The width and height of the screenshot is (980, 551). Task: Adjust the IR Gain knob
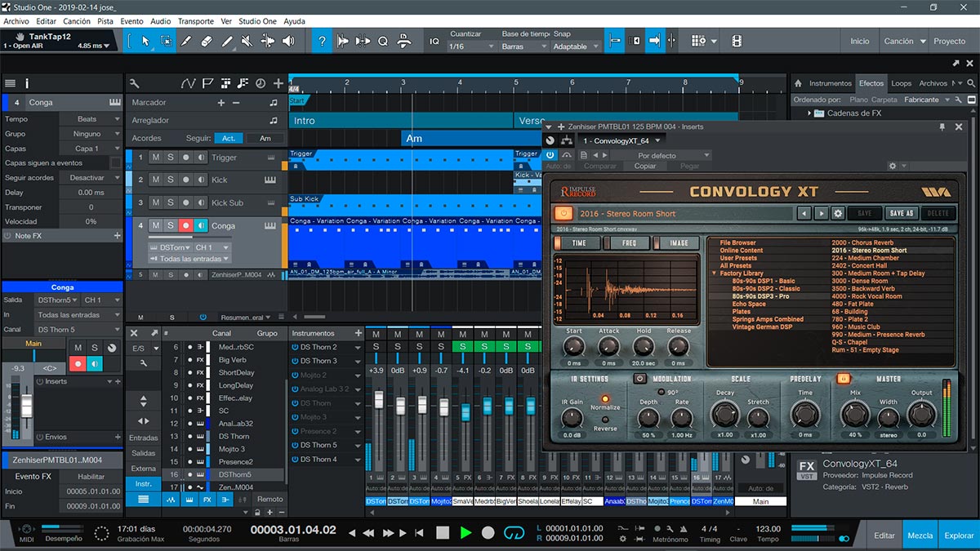(x=572, y=416)
